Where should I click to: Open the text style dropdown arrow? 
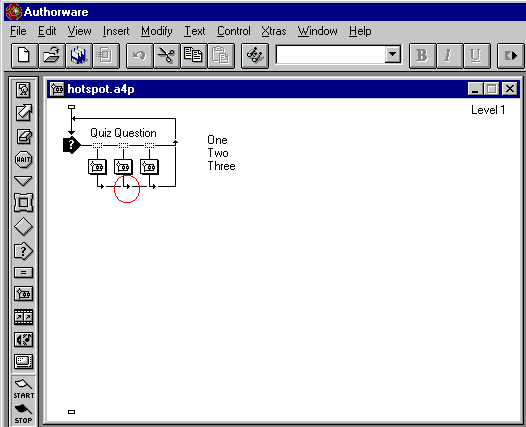393,55
